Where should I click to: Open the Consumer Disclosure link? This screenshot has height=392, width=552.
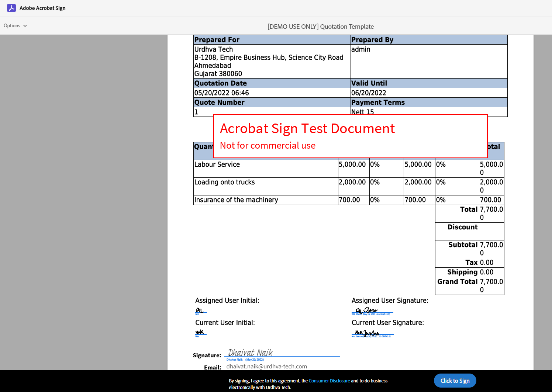(x=329, y=381)
